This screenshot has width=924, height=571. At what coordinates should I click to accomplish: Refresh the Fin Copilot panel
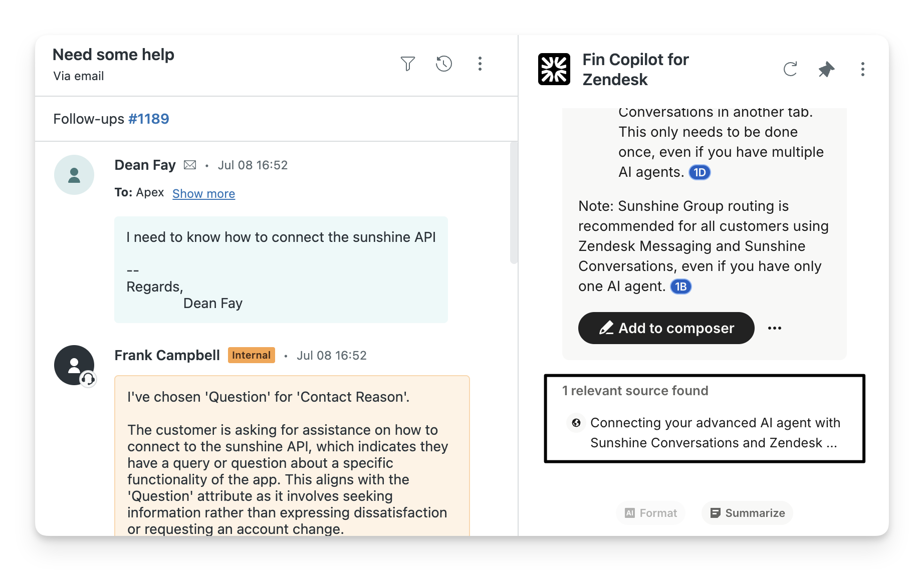[x=790, y=69]
